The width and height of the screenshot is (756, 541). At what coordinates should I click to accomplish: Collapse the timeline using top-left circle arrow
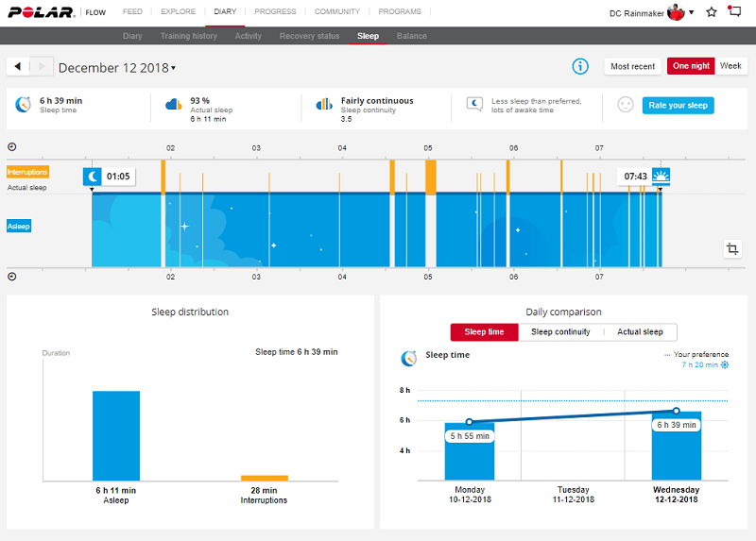point(11,147)
